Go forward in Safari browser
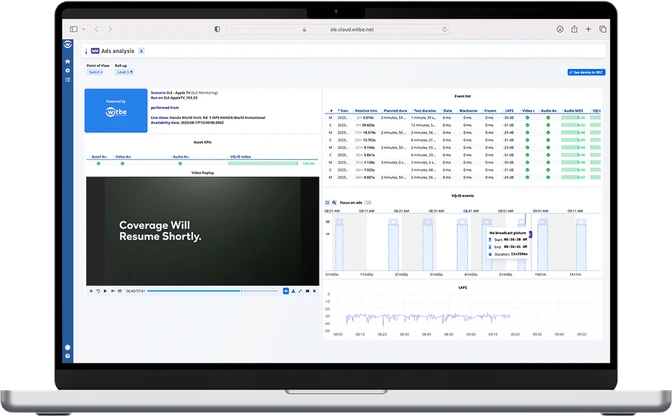 click(110, 29)
